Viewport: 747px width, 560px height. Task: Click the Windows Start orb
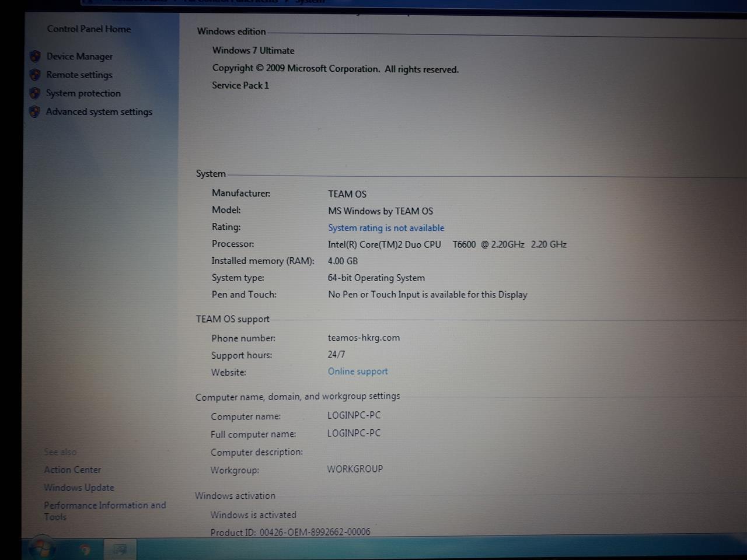(42, 549)
